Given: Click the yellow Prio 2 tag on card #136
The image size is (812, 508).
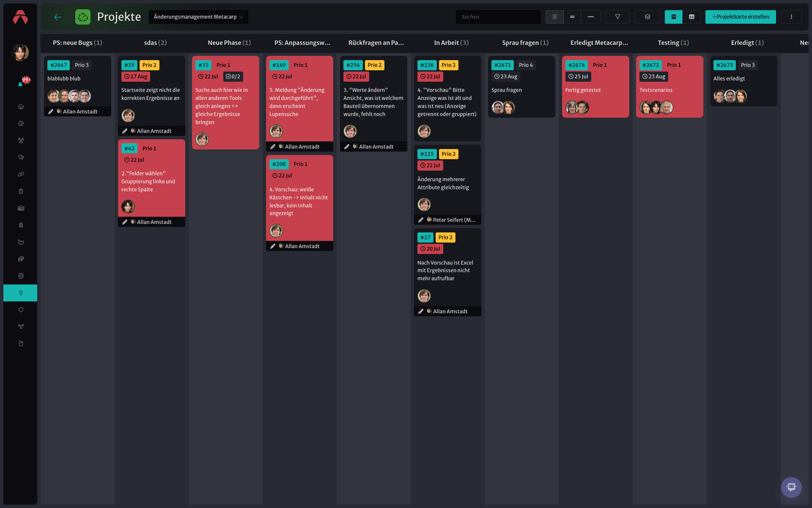Looking at the screenshot, I should pyautogui.click(x=449, y=65).
